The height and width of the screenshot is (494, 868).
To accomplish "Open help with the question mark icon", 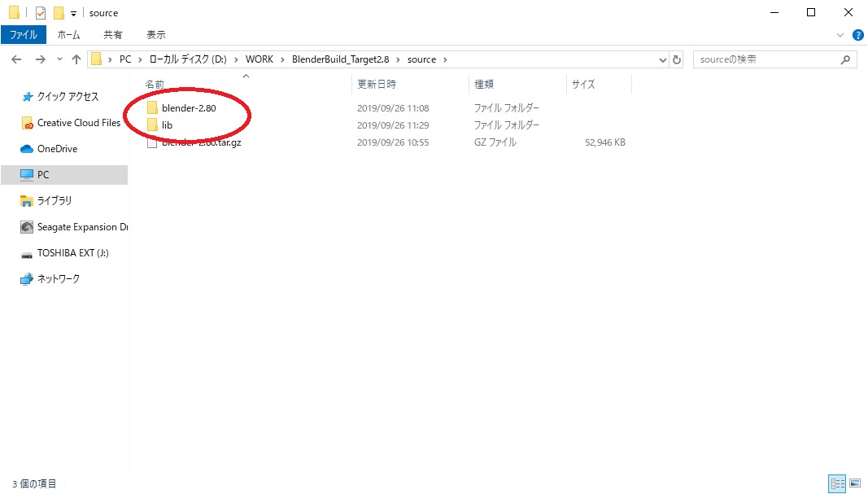I will pos(858,35).
